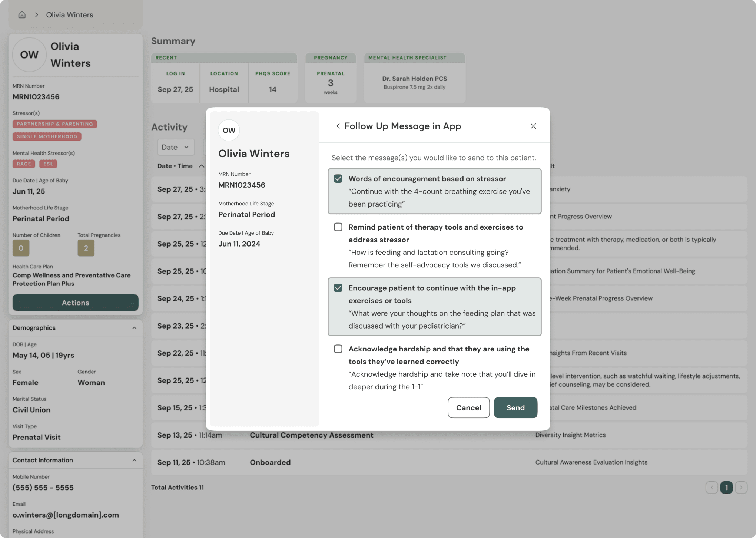756x538 pixels.
Task: Open the Date filter dropdown
Action: [x=176, y=147]
